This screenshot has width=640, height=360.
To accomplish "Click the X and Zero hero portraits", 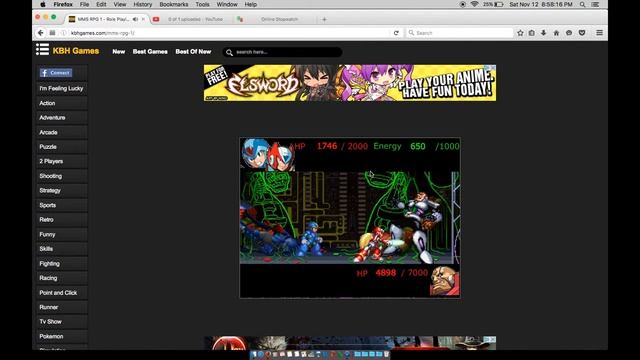I will tap(268, 155).
